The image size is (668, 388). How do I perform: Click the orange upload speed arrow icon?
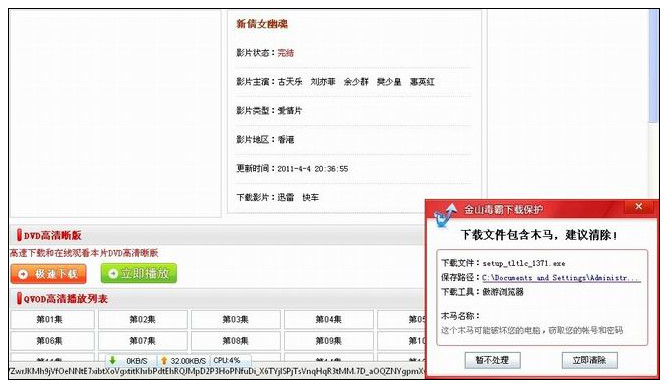164,360
